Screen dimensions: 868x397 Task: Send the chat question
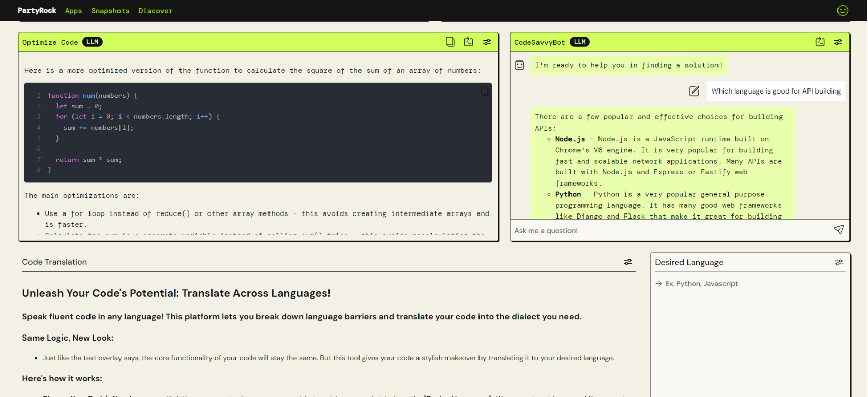click(x=839, y=230)
